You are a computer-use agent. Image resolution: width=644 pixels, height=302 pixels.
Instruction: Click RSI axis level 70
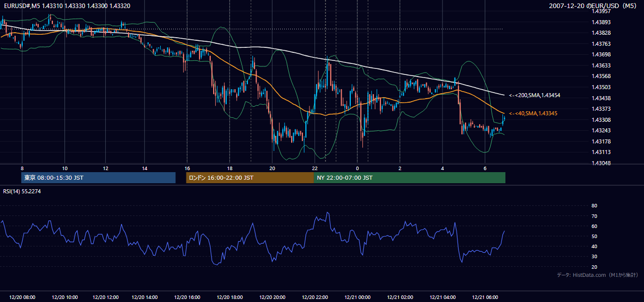click(x=594, y=216)
